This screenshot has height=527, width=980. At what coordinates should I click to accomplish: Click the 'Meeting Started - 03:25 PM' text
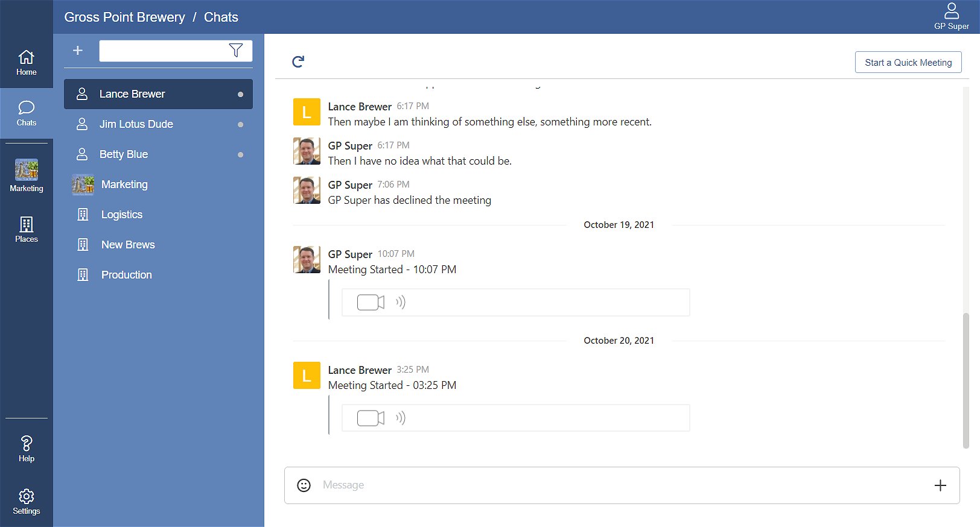(392, 385)
